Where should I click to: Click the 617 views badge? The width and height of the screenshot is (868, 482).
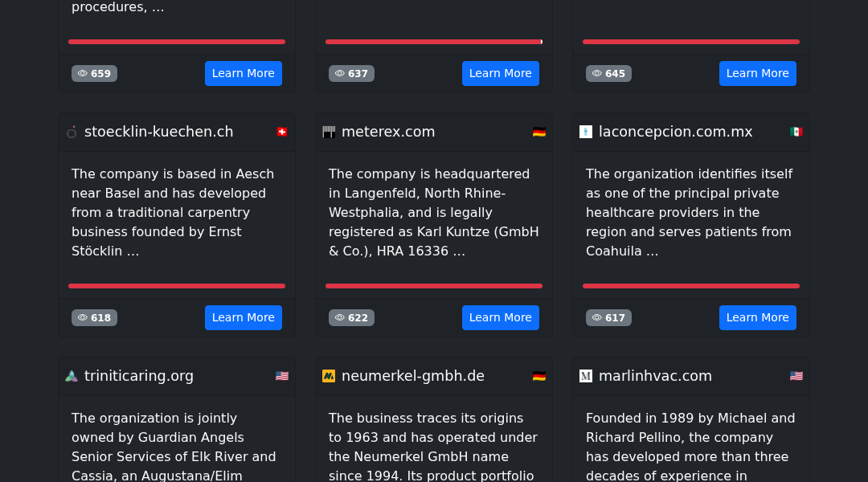pyautogui.click(x=608, y=317)
